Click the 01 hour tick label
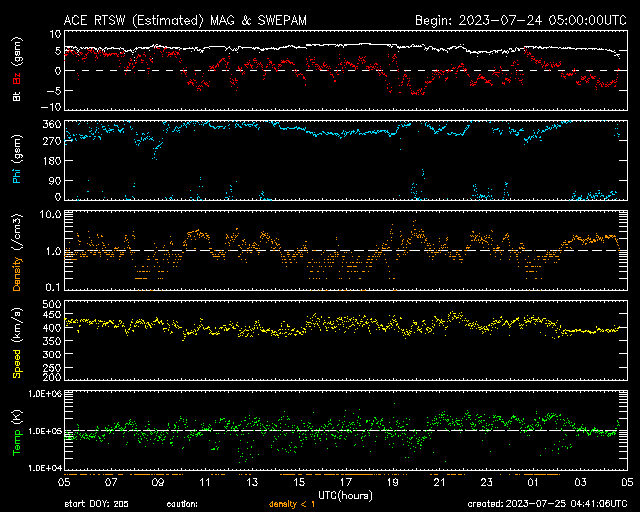Image resolution: width=640 pixels, height=512 pixels. (531, 482)
